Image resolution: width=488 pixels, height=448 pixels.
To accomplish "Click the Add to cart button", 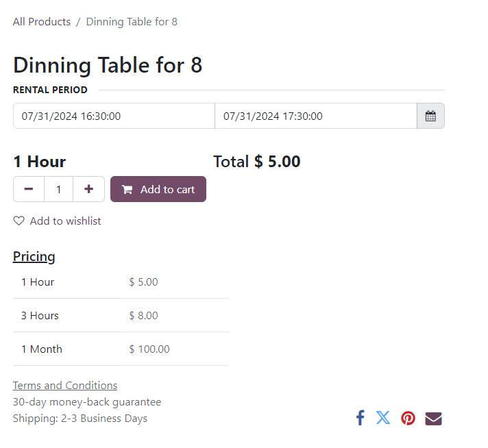I will (x=158, y=189).
